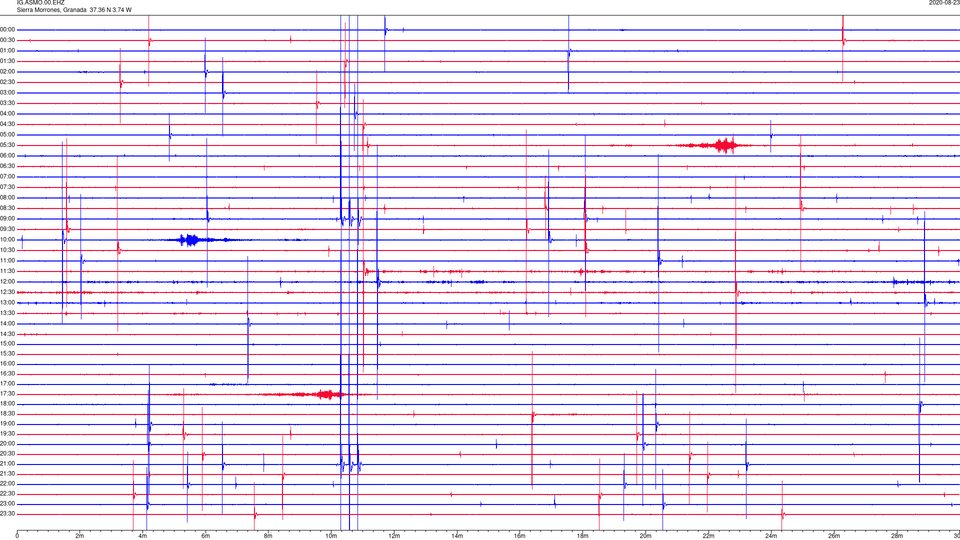
Task: Select the 08:30 time row label
Action: click(8, 208)
